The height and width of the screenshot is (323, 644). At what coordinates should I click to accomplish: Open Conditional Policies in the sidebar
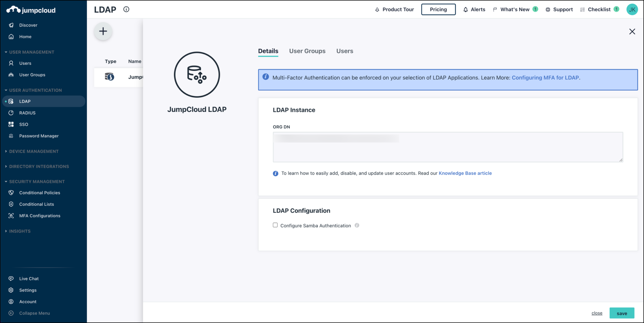40,192
